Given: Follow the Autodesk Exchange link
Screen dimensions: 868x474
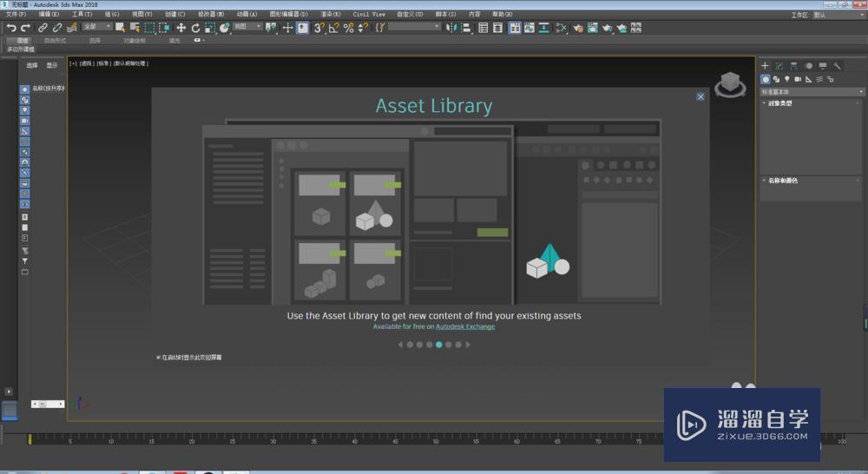Looking at the screenshot, I should 465,326.
